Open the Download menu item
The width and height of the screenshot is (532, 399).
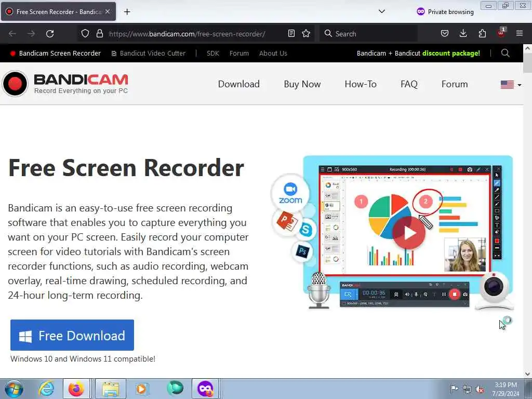238,84
